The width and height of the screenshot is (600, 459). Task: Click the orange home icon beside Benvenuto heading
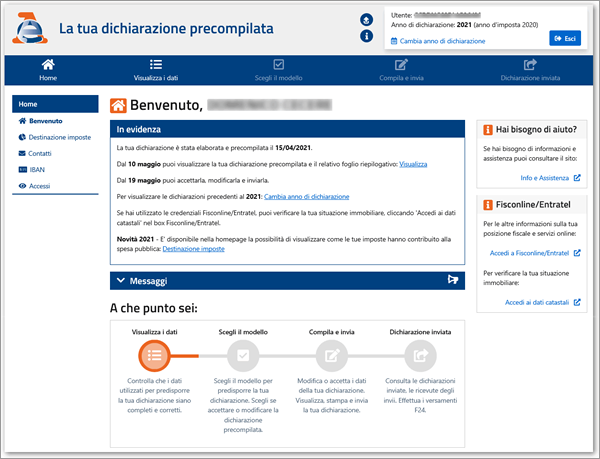click(x=118, y=106)
